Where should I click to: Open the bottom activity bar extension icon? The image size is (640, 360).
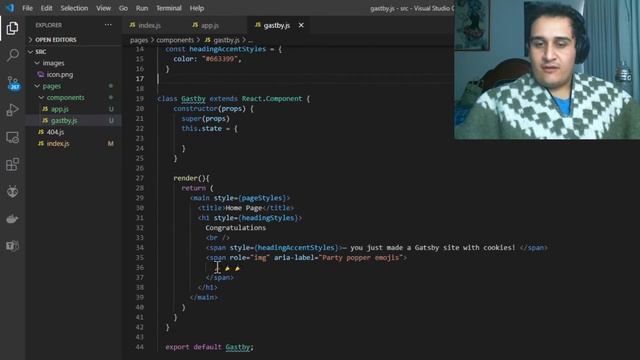(x=12, y=246)
